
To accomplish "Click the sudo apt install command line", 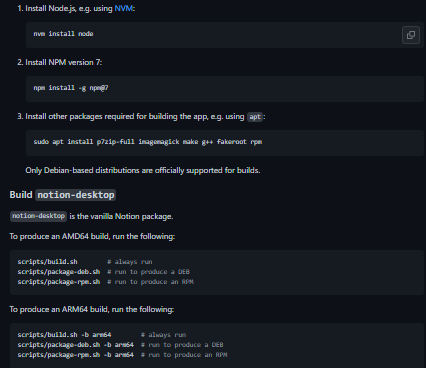I will pos(148,142).
